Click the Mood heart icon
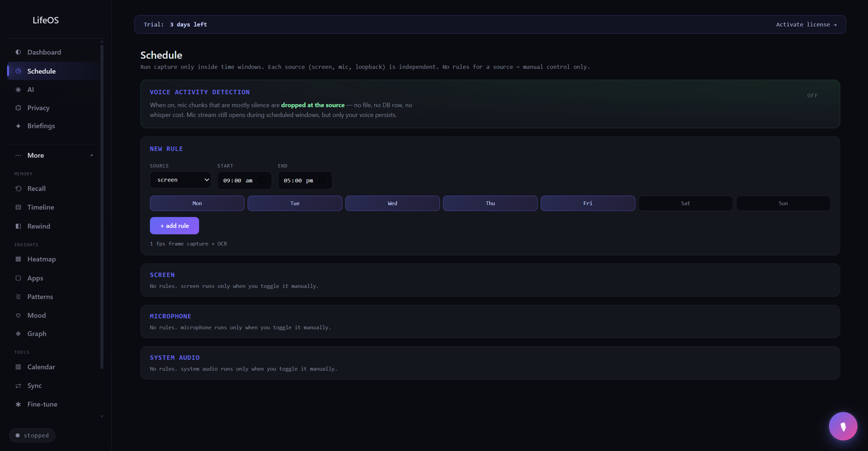 click(x=18, y=315)
